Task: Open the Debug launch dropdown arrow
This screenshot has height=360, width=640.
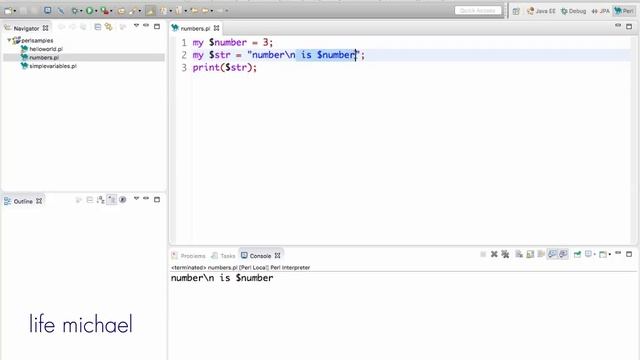Action: coord(81,11)
